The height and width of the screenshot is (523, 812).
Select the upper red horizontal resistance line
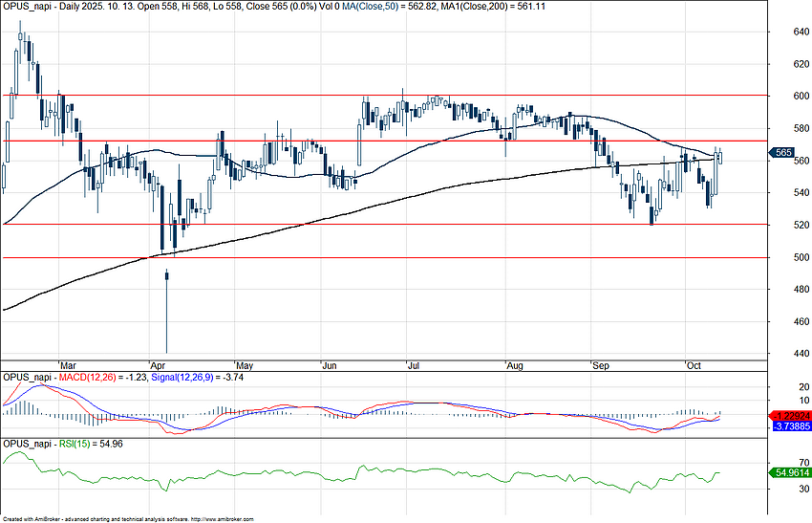pyautogui.click(x=382, y=141)
